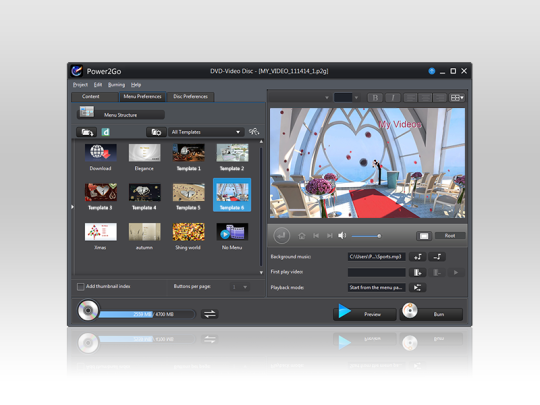Select the Elegance template thumbnail
Screen dimensions: 540x405
coord(144,153)
